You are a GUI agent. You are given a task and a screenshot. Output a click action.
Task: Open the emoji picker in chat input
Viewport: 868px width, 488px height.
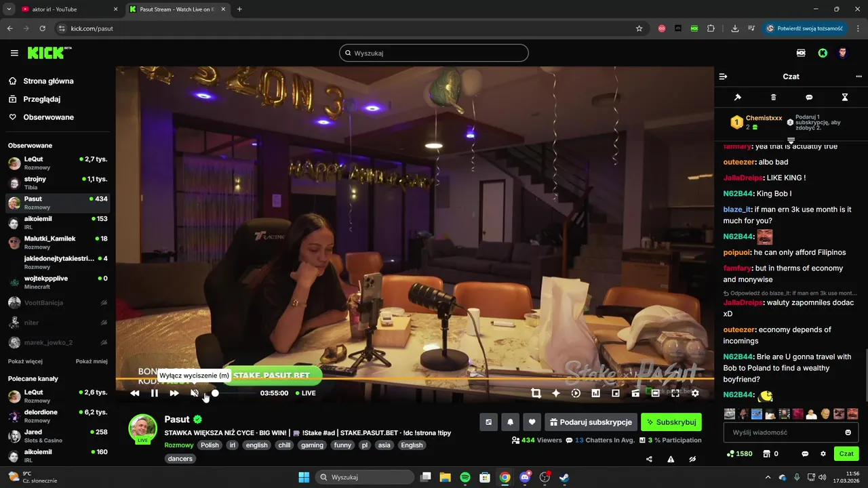coord(848,432)
